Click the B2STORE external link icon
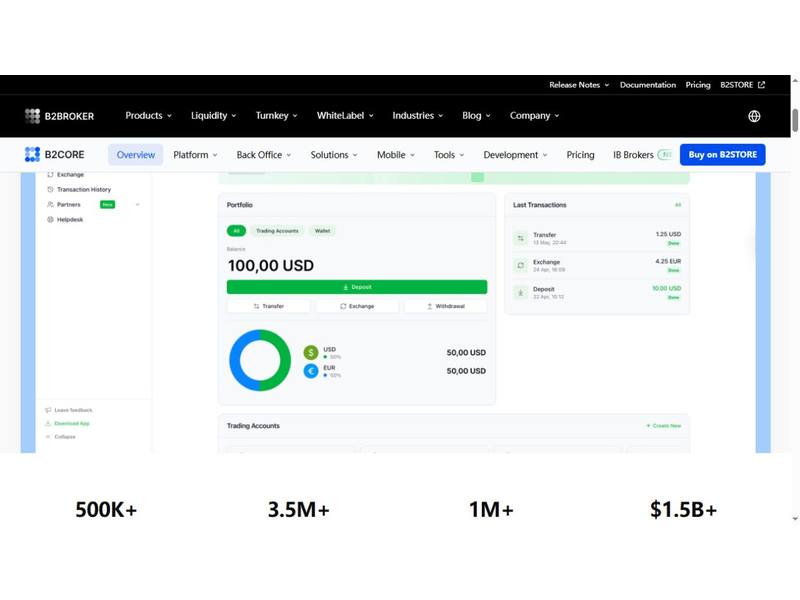800x600 pixels. pyautogui.click(x=761, y=85)
